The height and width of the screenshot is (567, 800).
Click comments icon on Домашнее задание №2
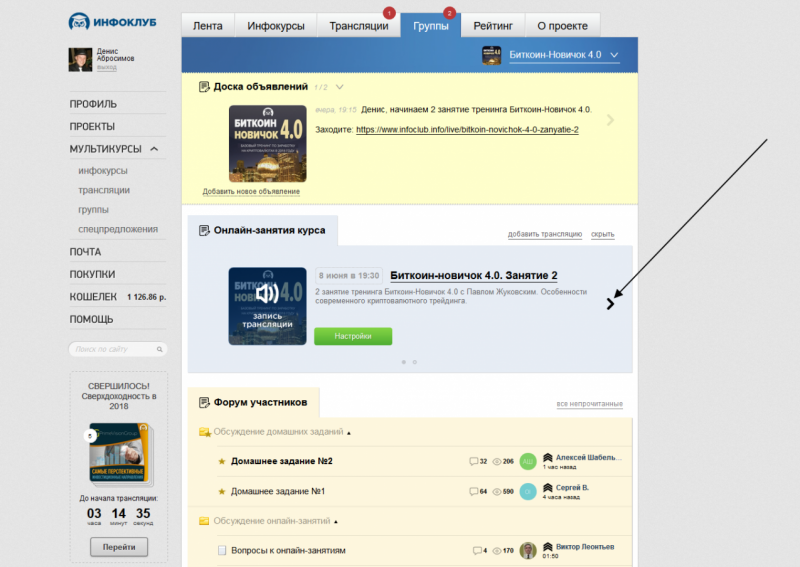pos(473,461)
